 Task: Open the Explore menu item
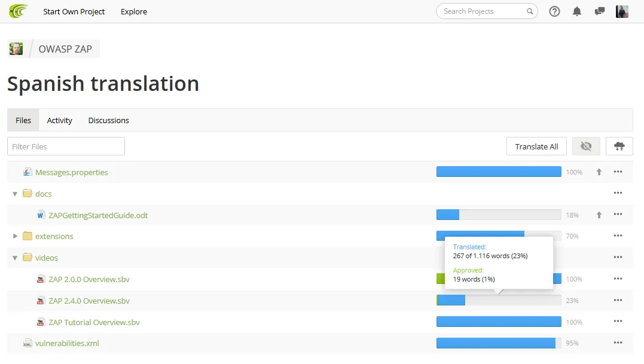point(134,11)
